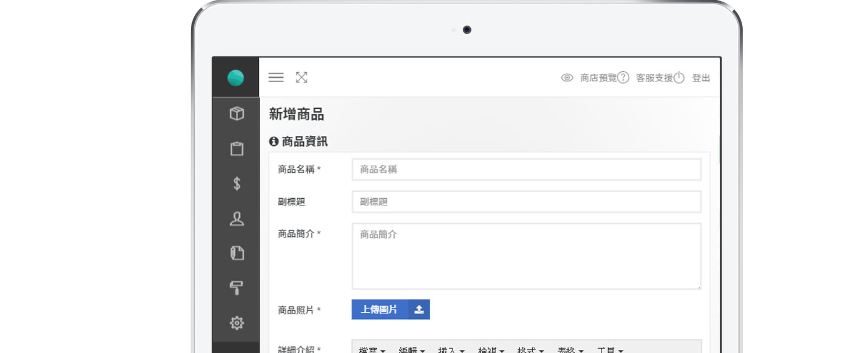Click the 商品照片 * field label
The image size is (868, 353).
tap(299, 310)
